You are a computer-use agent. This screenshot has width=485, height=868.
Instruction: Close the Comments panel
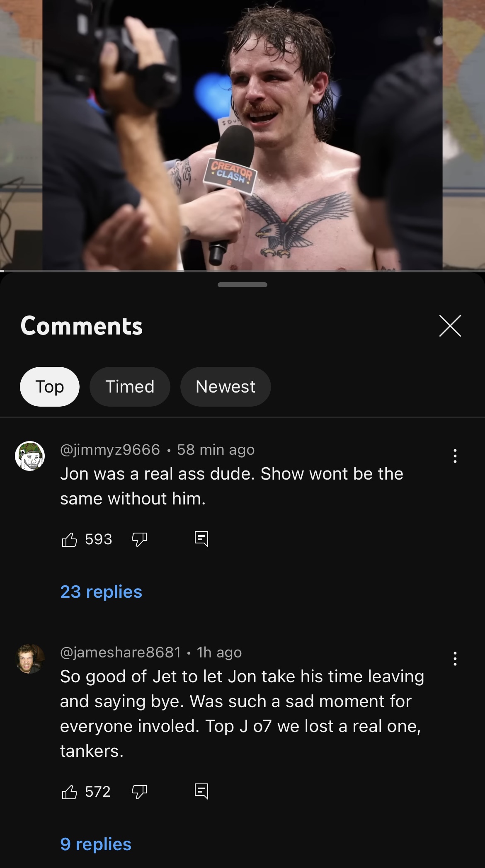pos(450,326)
